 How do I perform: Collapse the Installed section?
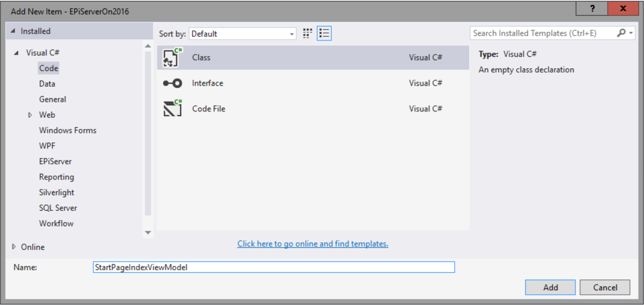tap(13, 31)
